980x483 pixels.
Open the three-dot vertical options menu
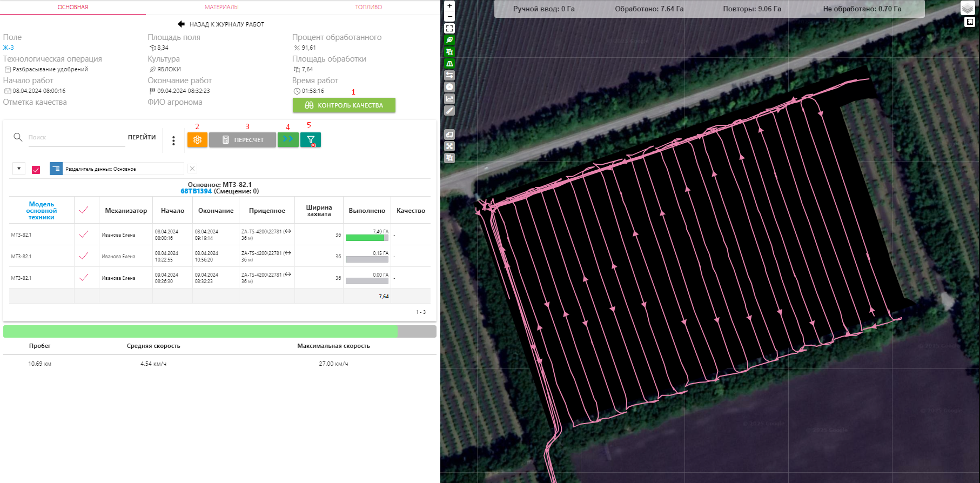pos(173,140)
